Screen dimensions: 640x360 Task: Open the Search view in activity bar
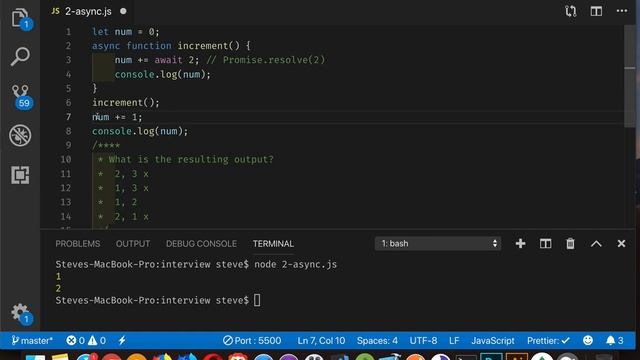pyautogui.click(x=20, y=56)
